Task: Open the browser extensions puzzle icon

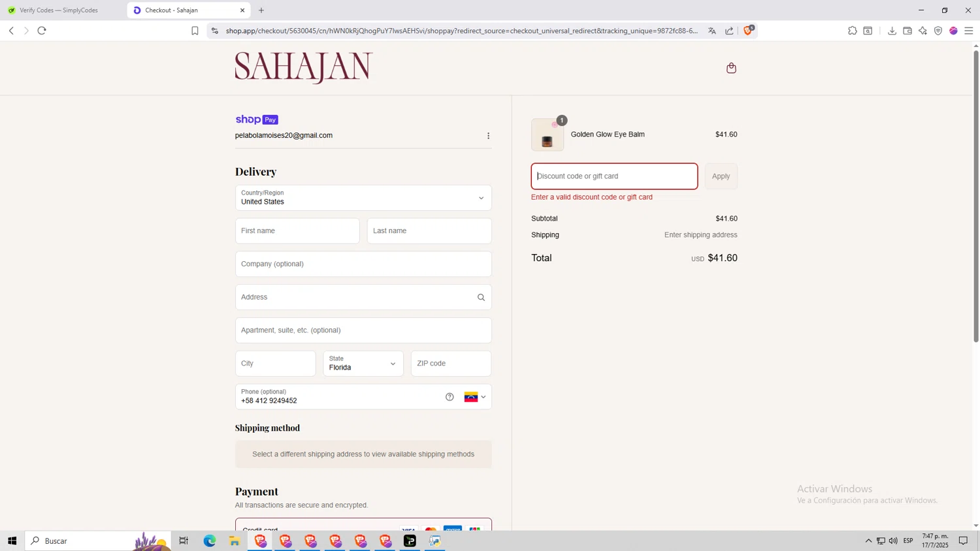Action: pos(853,31)
